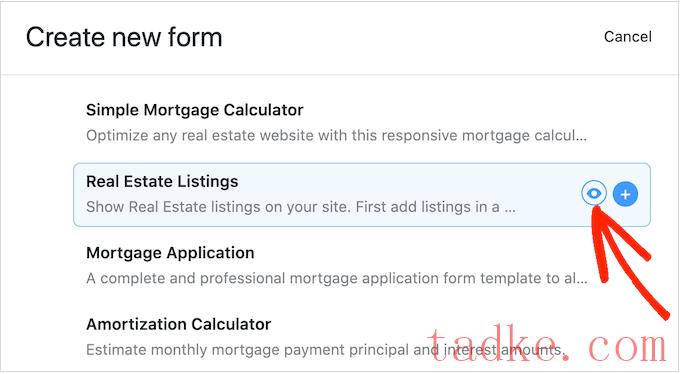Pick the Amortization Calculator template title
680x374 pixels.
[179, 324]
